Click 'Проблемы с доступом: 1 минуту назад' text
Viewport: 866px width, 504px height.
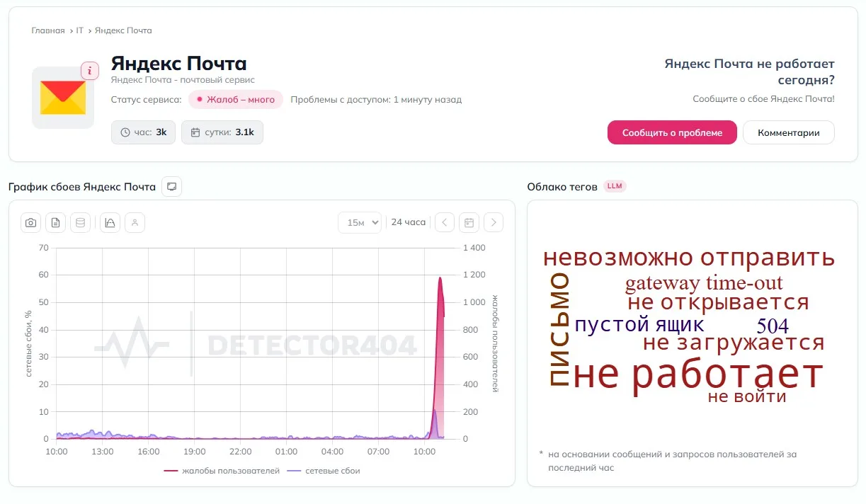tap(376, 100)
